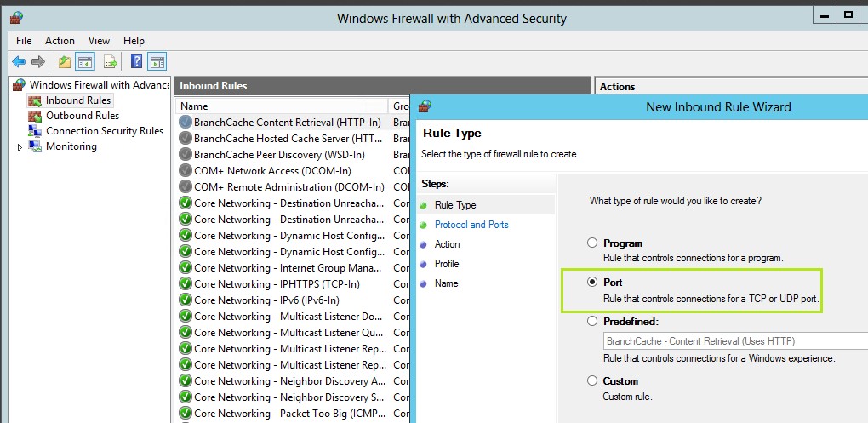This screenshot has width=868, height=423.
Task: Click the Action step in wizard steps
Action: [x=448, y=244]
